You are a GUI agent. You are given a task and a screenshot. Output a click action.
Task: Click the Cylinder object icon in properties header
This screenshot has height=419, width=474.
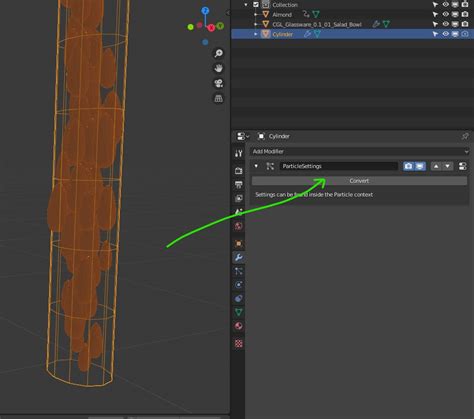pyautogui.click(x=261, y=136)
